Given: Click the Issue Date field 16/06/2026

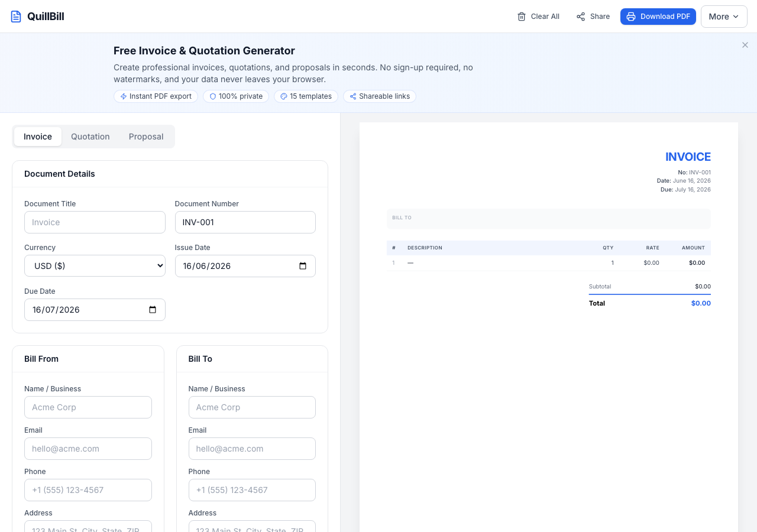Looking at the screenshot, I should point(245,266).
